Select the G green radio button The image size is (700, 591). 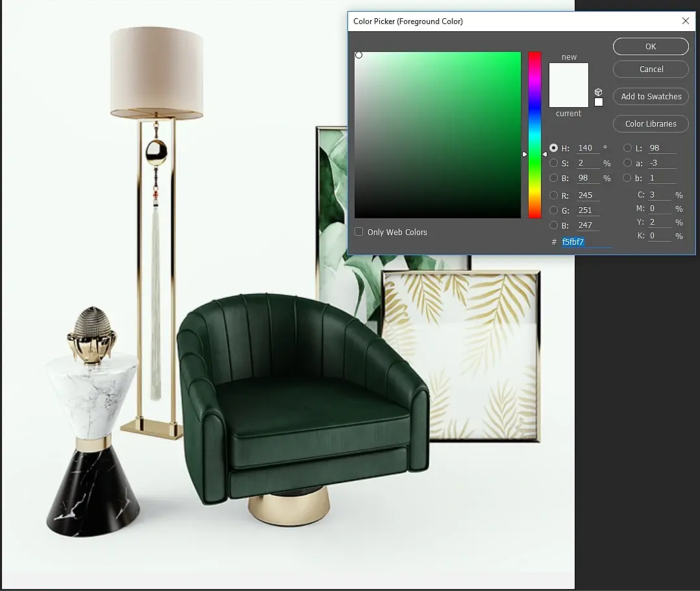pos(553,210)
